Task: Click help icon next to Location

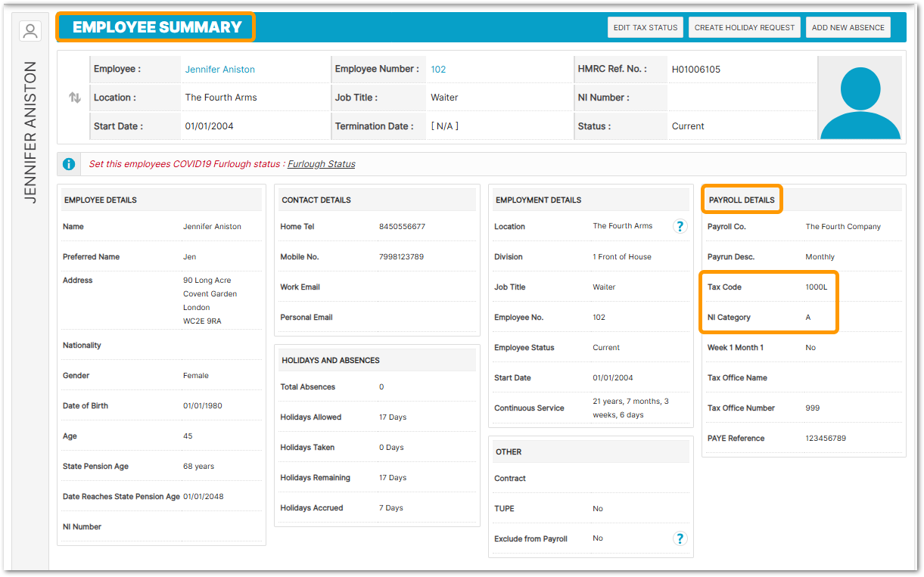Action: [680, 226]
